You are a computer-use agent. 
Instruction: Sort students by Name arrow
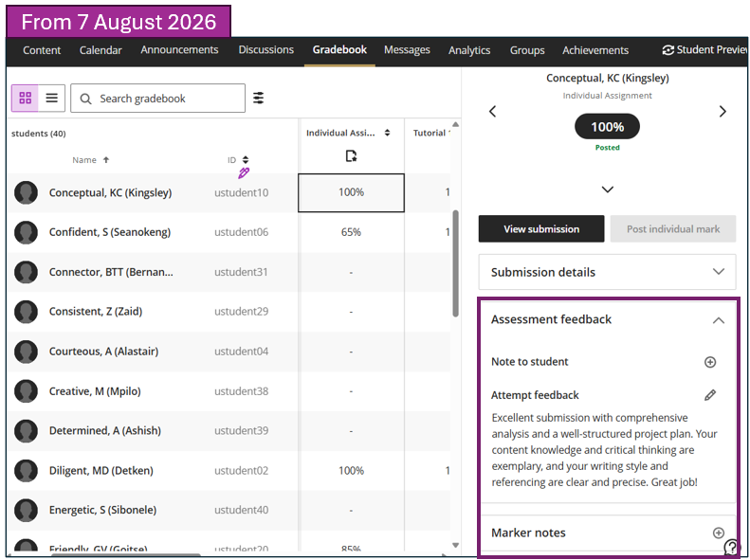106,160
